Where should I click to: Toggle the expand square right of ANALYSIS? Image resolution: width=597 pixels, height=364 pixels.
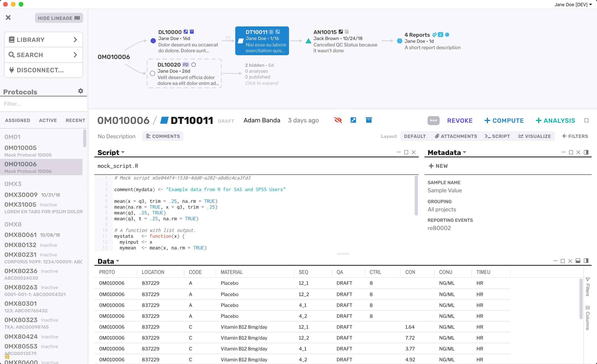coord(586,120)
